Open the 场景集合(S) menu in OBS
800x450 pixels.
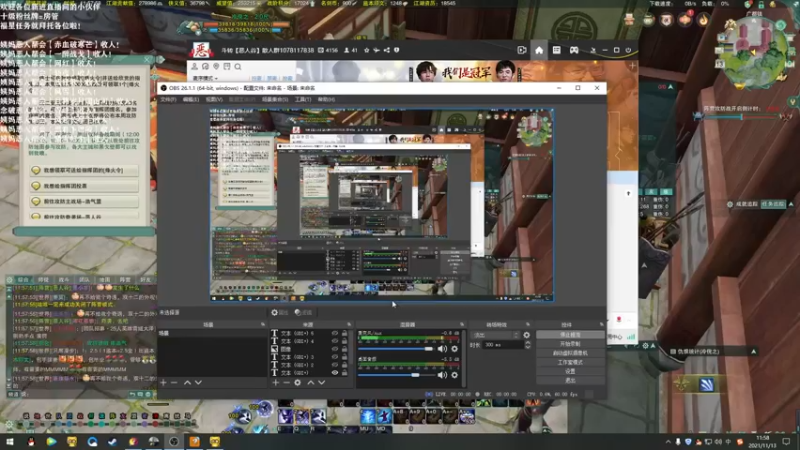coord(275,99)
